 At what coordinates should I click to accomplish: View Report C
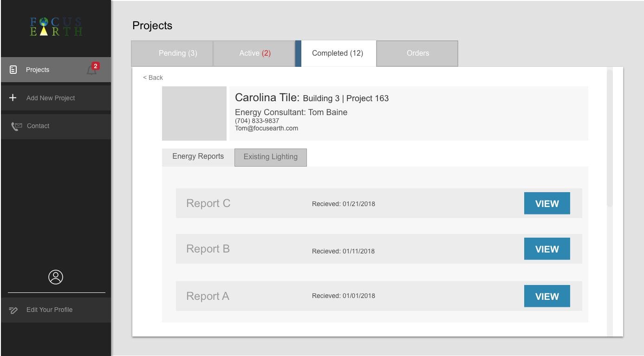pyautogui.click(x=547, y=203)
